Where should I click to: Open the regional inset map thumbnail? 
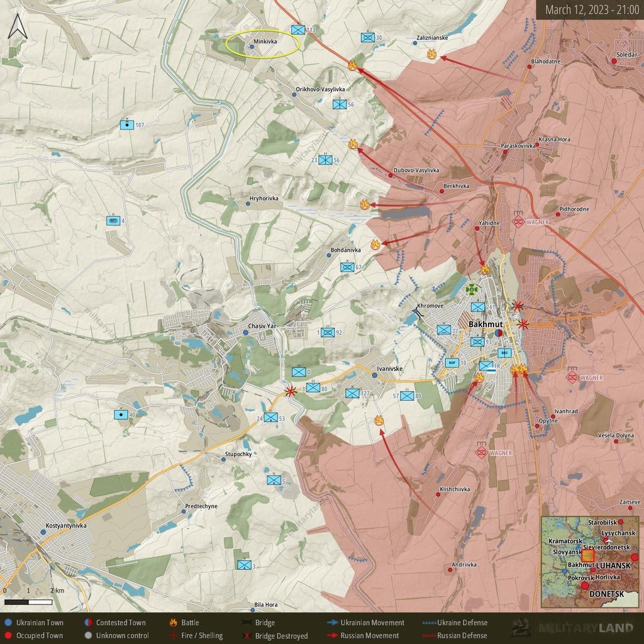coord(590,562)
